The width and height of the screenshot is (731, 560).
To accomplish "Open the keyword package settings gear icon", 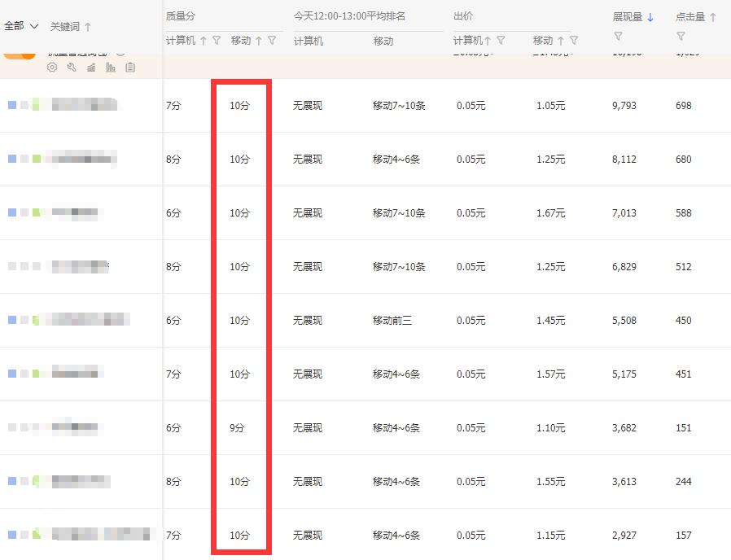I will [x=52, y=68].
